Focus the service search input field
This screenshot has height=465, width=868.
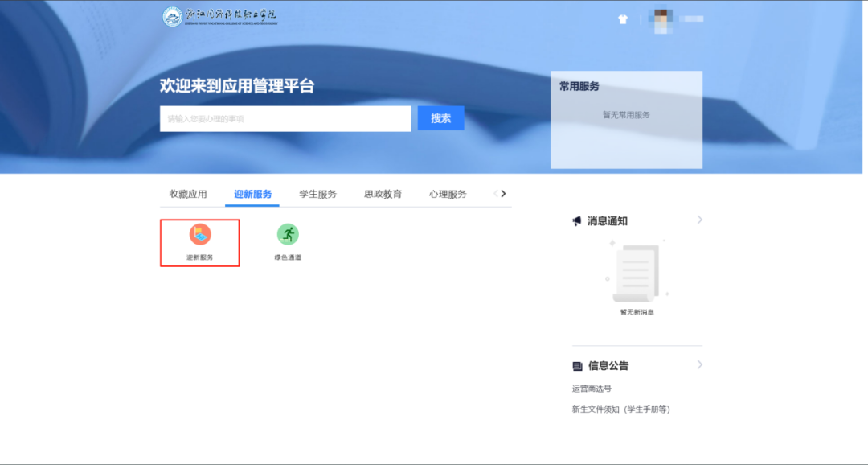coord(285,119)
